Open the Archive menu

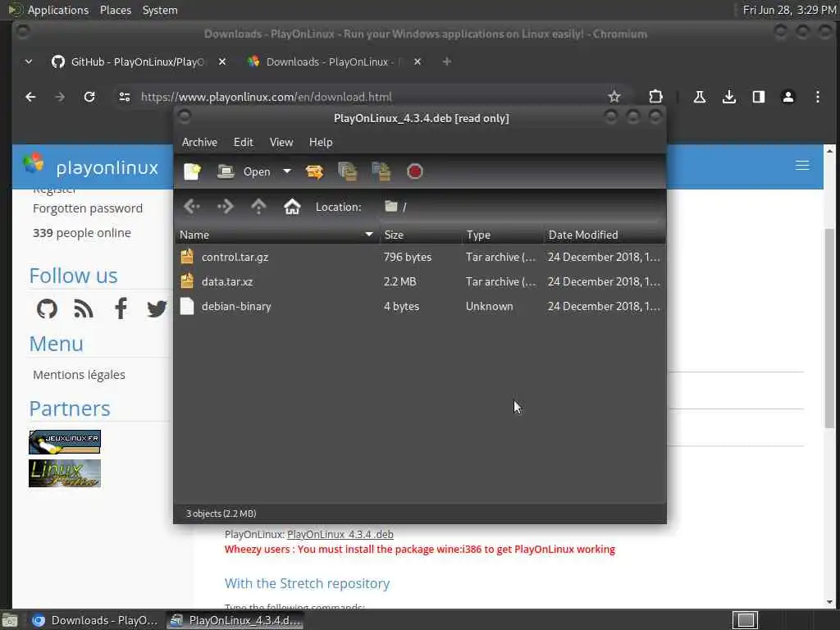pos(199,142)
